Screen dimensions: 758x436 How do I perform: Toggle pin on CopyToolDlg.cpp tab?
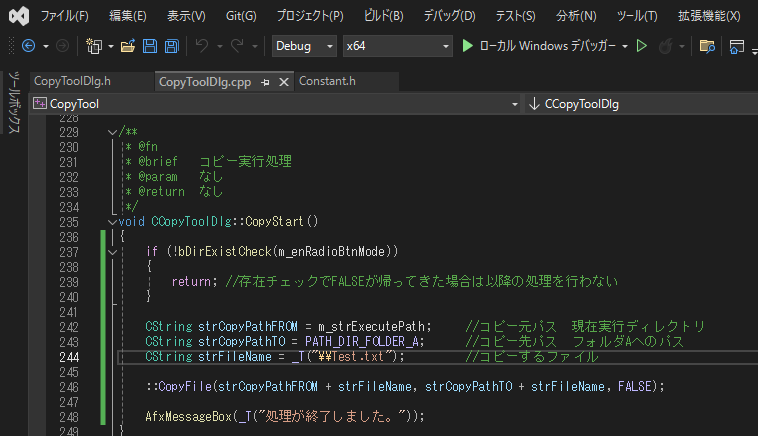[x=266, y=81]
